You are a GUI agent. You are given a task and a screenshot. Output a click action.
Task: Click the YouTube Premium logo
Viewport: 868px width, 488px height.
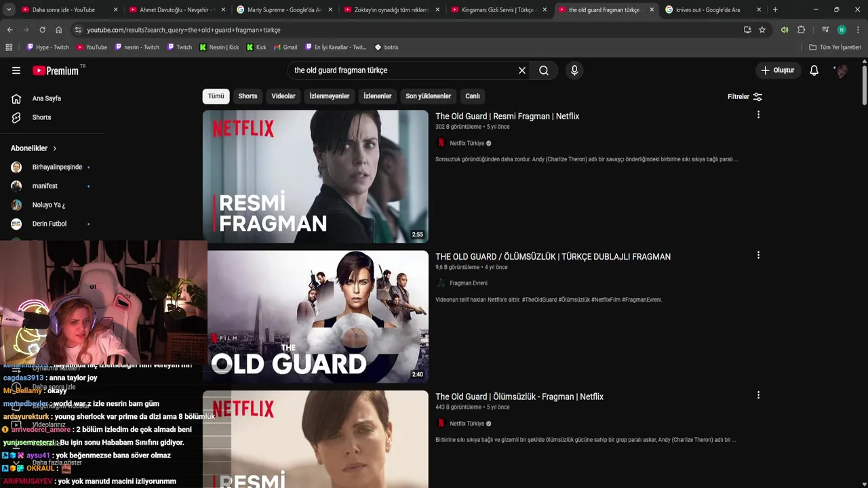coord(56,70)
